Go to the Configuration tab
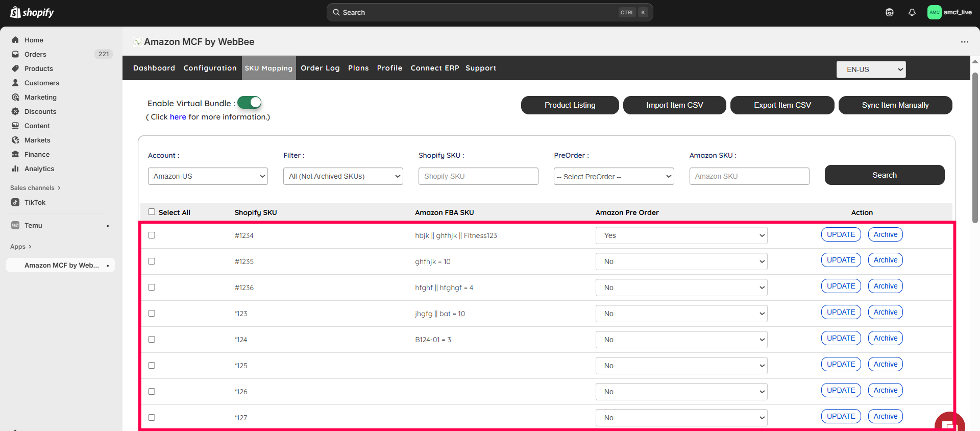Viewport: 980px width, 431px height. [210, 68]
